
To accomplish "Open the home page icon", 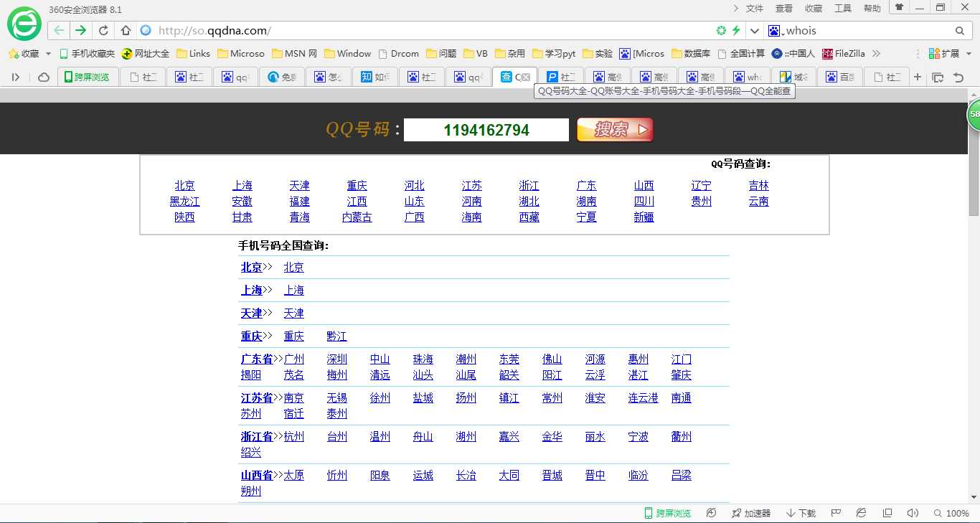I will [x=126, y=30].
